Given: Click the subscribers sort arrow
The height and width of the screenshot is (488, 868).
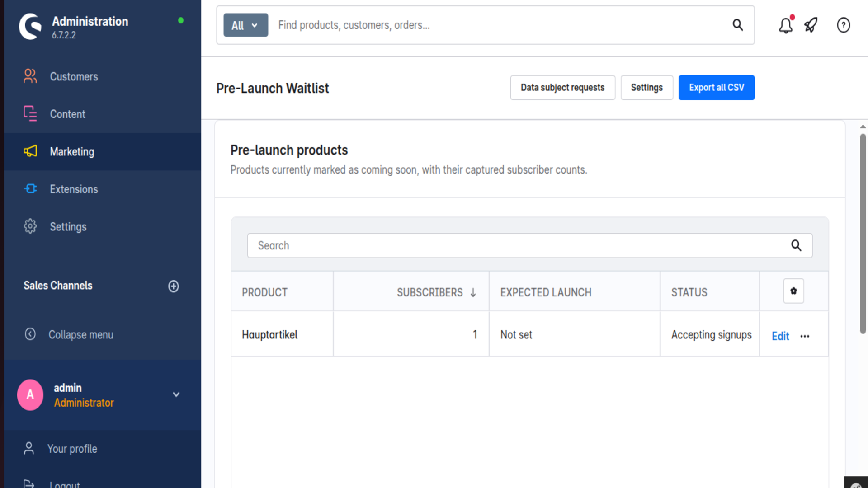Looking at the screenshot, I should click(x=473, y=293).
